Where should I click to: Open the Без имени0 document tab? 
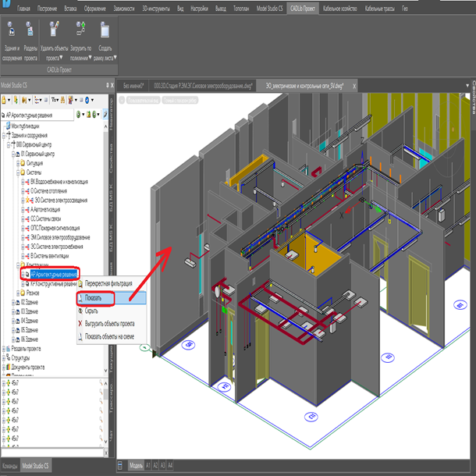tap(134, 85)
